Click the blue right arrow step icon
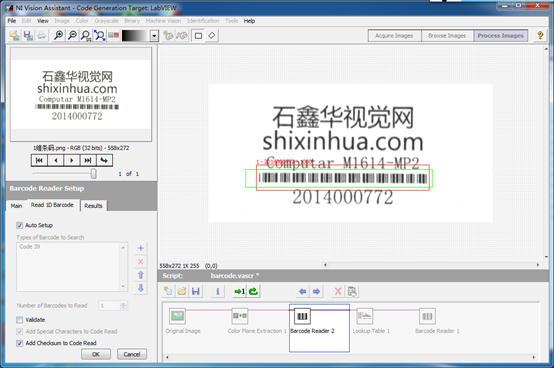The height and width of the screenshot is (368, 554). [316, 291]
